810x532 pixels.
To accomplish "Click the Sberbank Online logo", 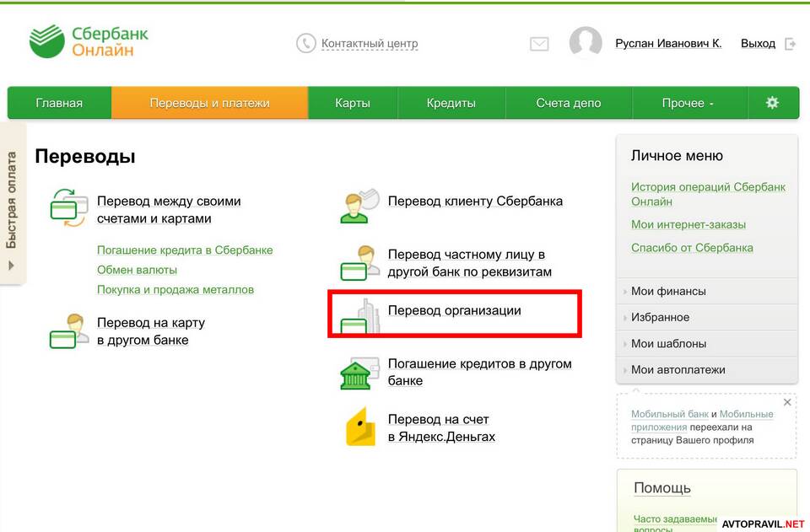I will (89, 41).
